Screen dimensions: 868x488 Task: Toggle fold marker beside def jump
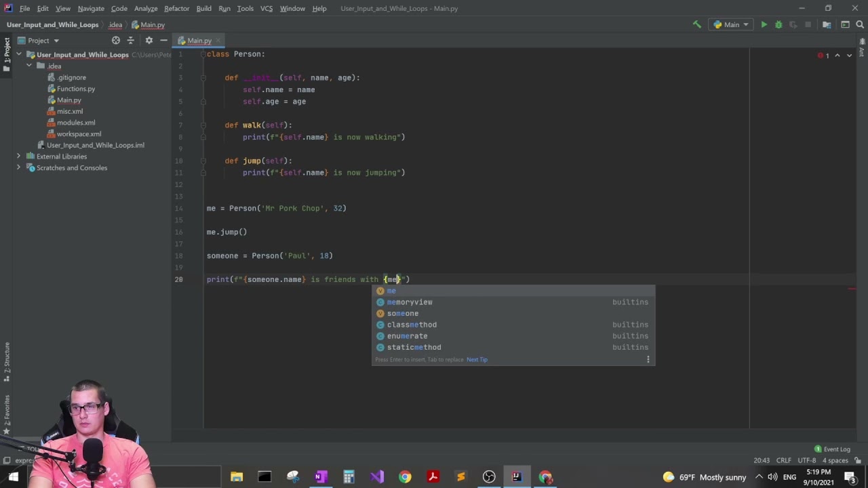point(202,161)
